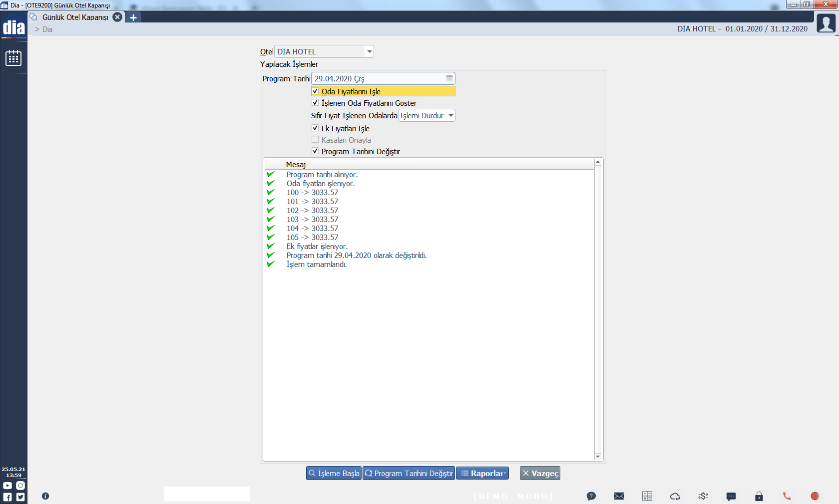Add a new tab with plus button
Image resolution: width=839 pixels, height=504 pixels.
tap(133, 17)
